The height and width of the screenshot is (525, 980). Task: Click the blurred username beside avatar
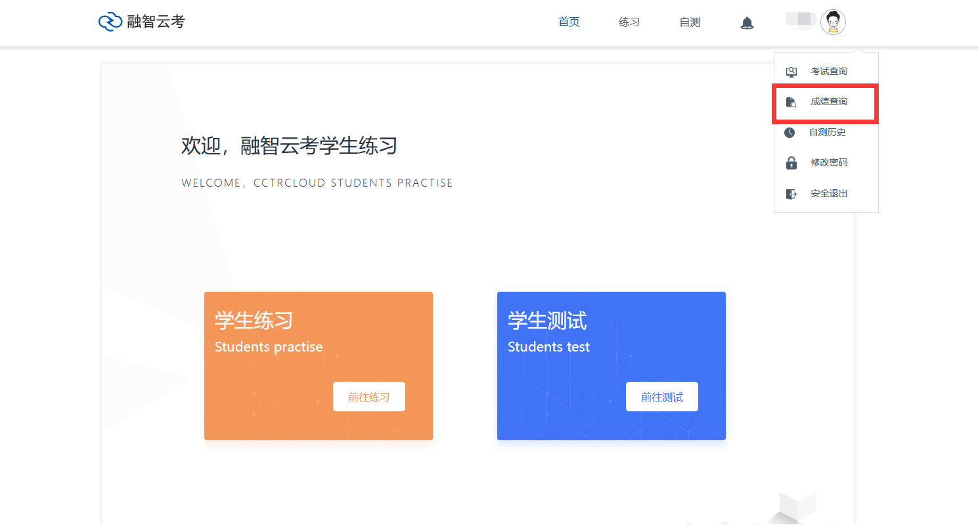click(x=801, y=20)
